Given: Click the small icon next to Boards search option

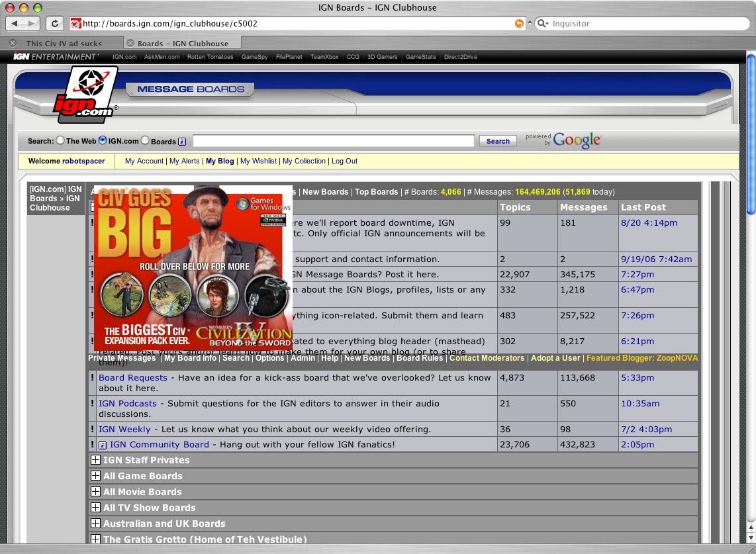Looking at the screenshot, I should (x=182, y=141).
